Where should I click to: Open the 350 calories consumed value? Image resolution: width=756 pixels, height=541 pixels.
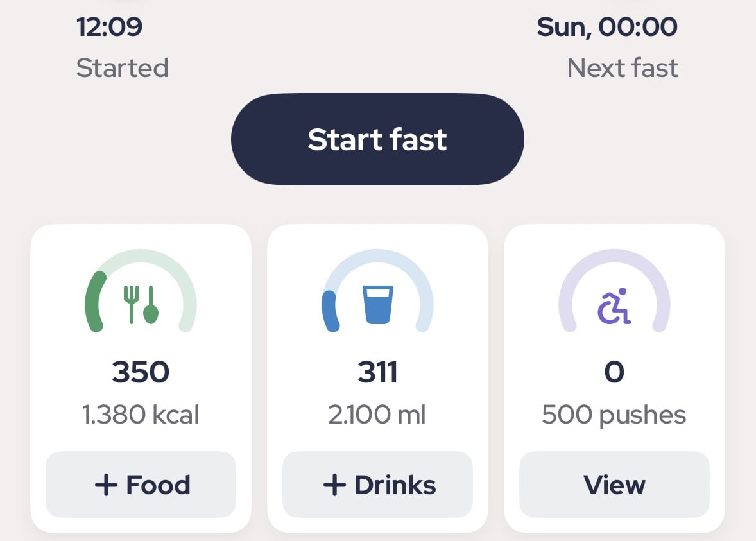pyautogui.click(x=141, y=372)
